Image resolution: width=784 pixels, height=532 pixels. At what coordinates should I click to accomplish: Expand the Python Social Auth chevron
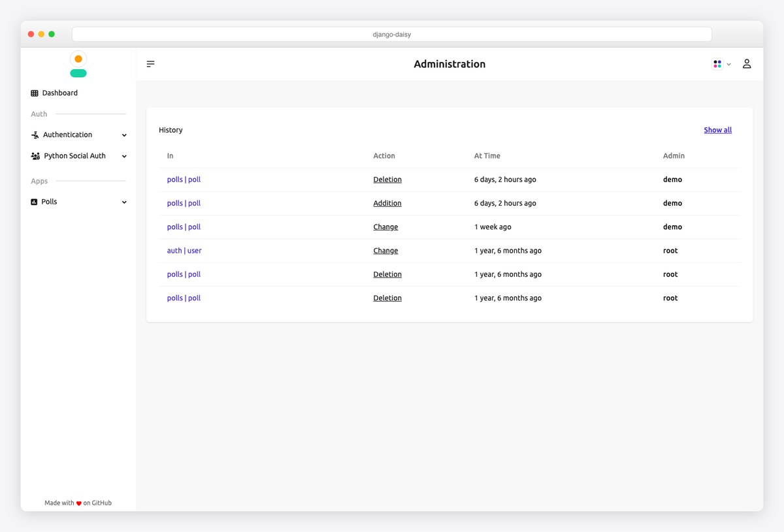(x=124, y=157)
